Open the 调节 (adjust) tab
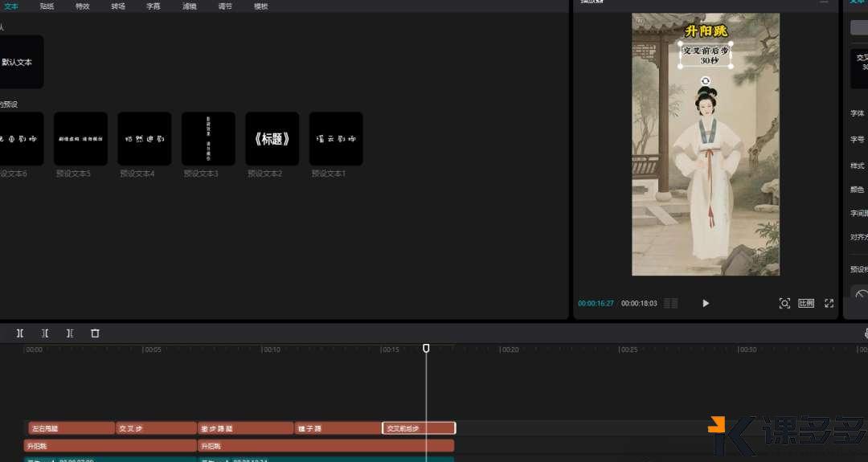The width and height of the screenshot is (868, 462). click(225, 6)
